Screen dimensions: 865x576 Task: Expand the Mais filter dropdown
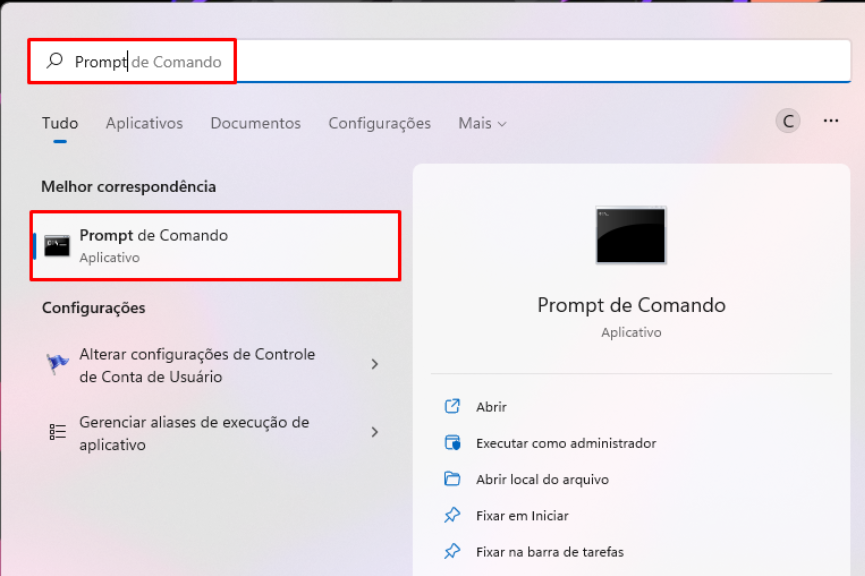pyautogui.click(x=482, y=123)
